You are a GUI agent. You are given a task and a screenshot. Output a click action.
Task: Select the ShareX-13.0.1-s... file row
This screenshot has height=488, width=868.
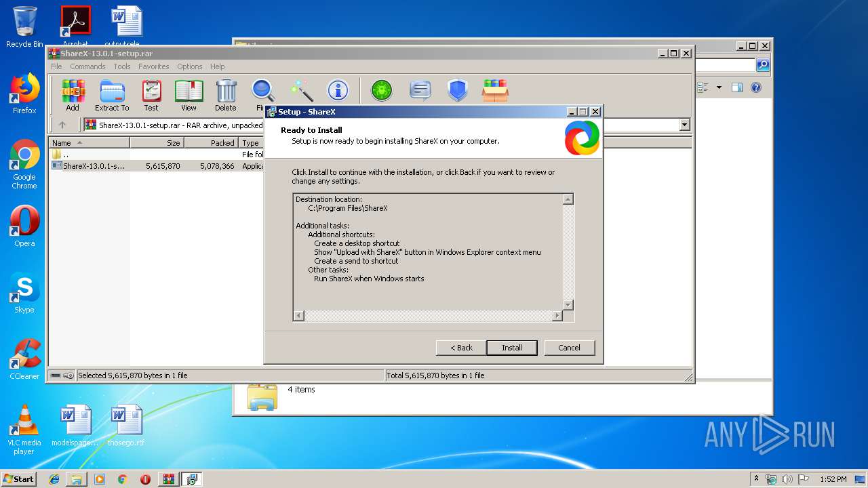(x=157, y=165)
